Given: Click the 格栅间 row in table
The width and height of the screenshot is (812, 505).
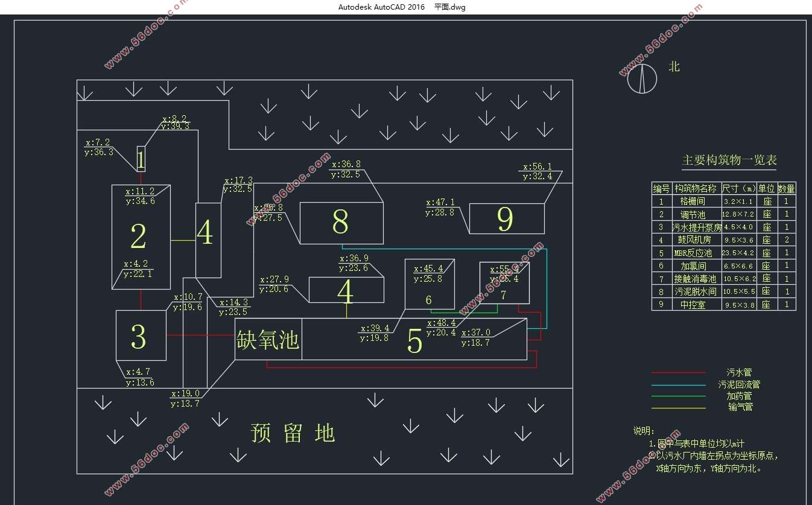Looking at the screenshot, I should (x=723, y=202).
